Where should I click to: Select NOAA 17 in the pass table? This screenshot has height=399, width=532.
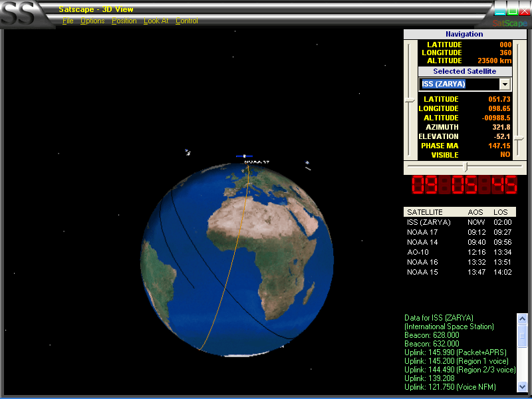tap(422, 232)
